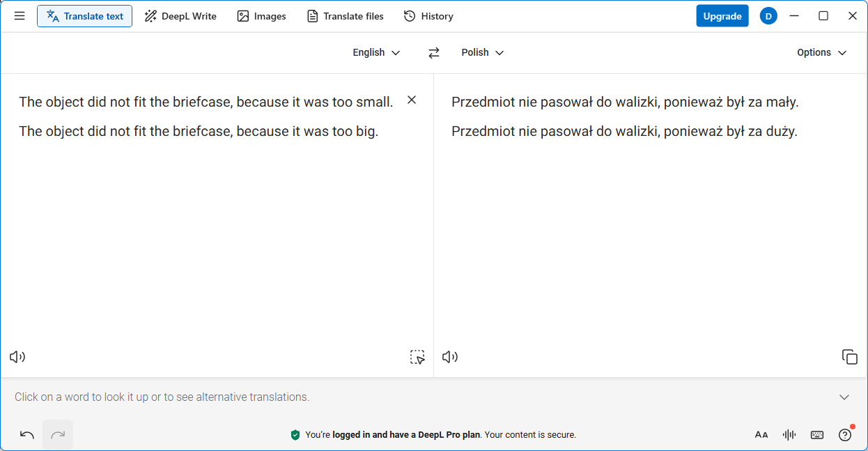The image size is (868, 451).
Task: Open the help menu
Action: click(845, 435)
